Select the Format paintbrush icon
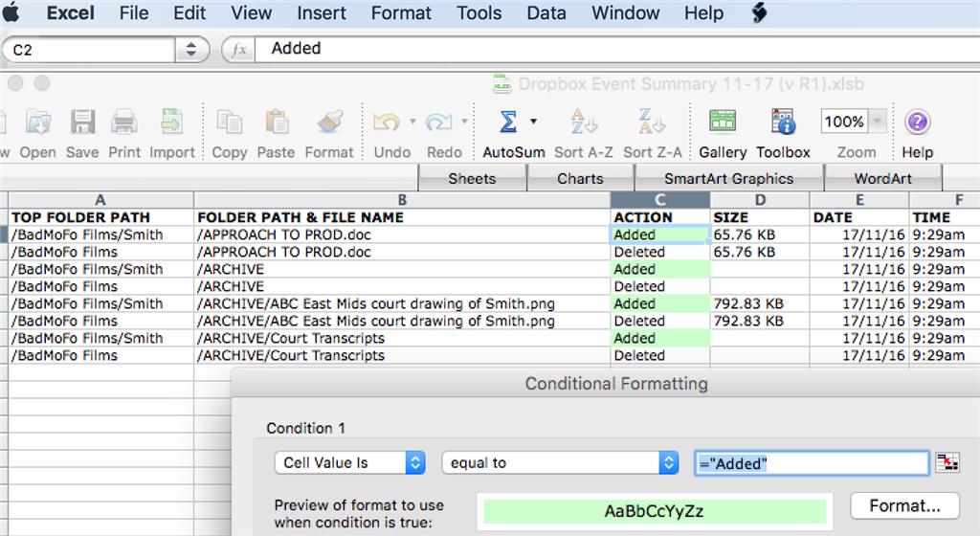 329,123
